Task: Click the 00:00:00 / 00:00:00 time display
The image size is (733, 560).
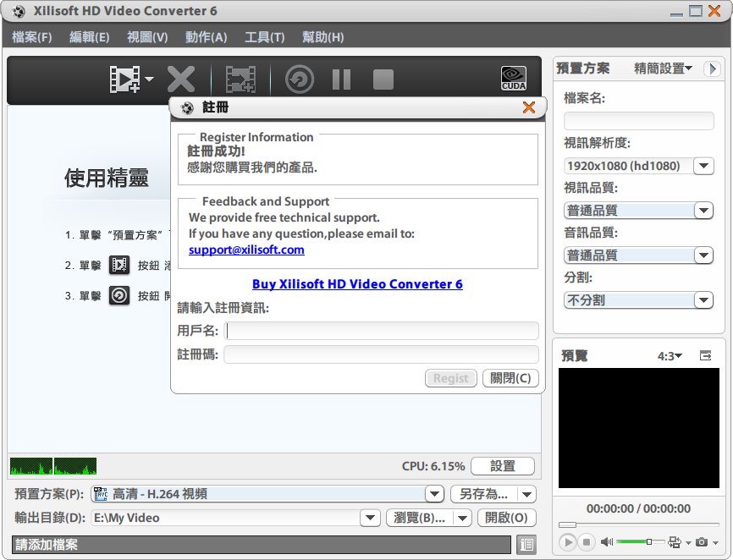Action: click(638, 508)
